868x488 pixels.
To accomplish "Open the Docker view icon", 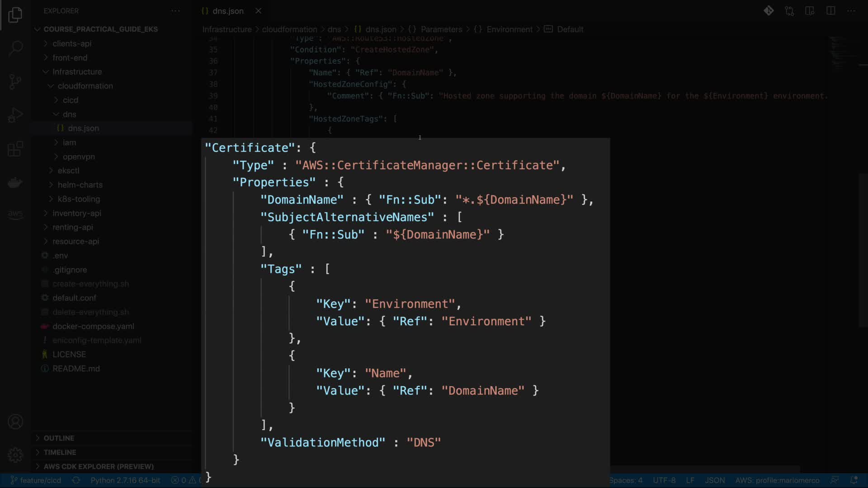I will [15, 183].
